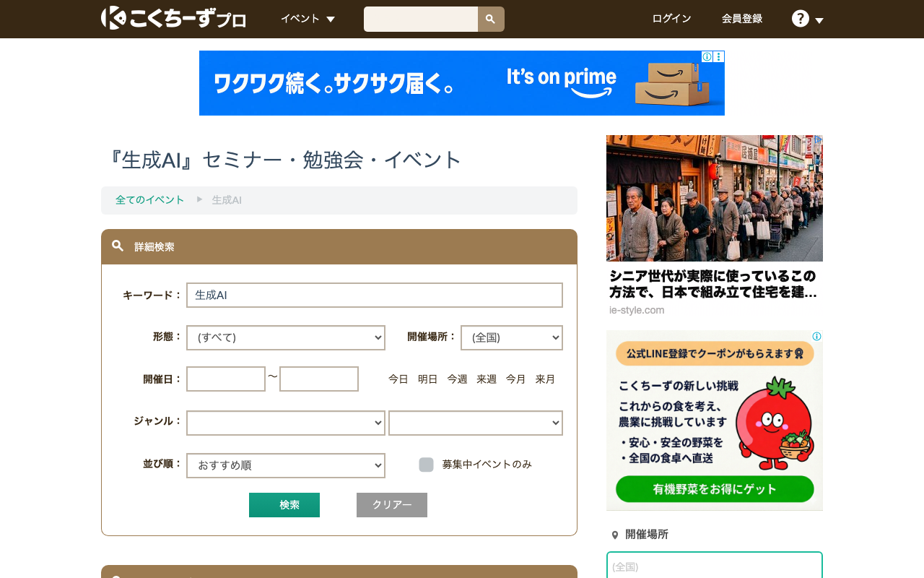Click the 会員登録 link
The width and height of the screenshot is (924, 578).
click(x=742, y=19)
